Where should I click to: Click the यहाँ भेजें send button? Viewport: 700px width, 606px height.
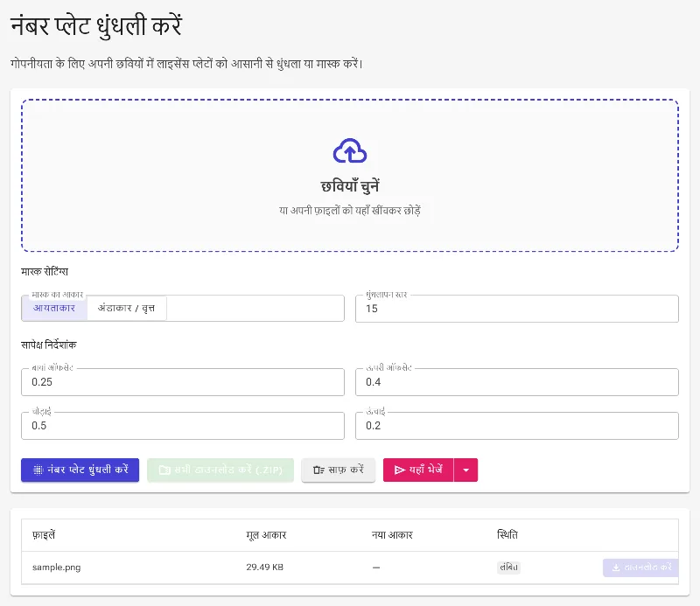[418, 470]
